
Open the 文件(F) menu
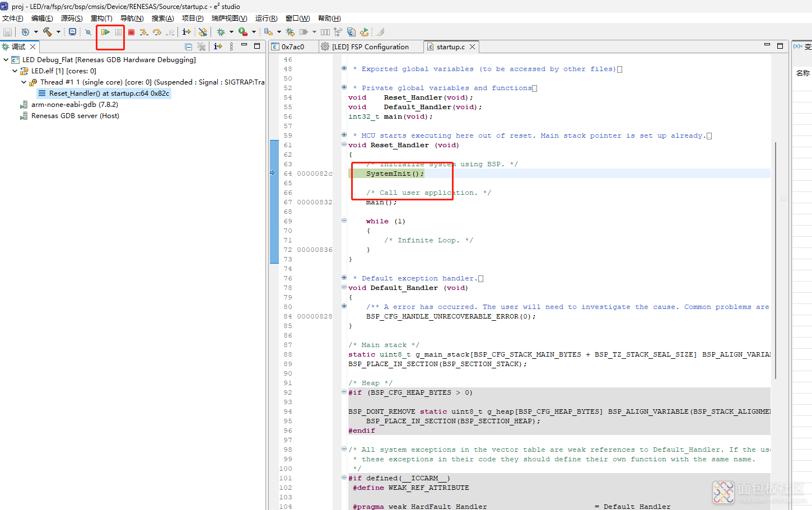pos(13,18)
